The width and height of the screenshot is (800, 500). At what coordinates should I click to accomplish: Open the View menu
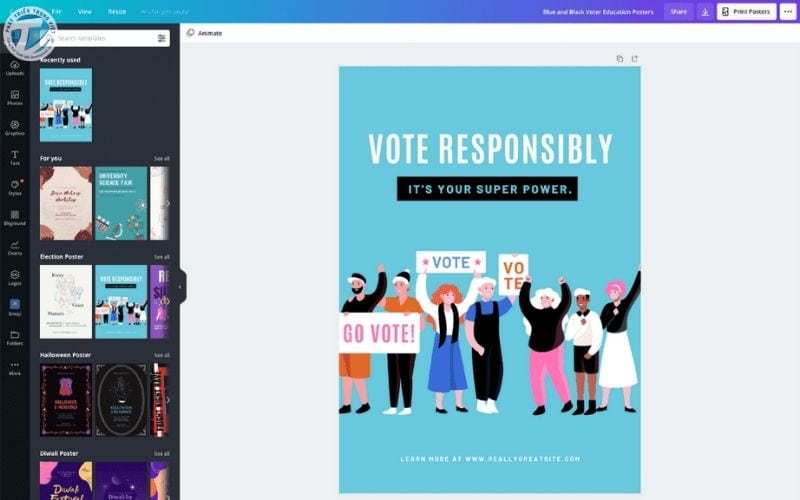[x=85, y=11]
